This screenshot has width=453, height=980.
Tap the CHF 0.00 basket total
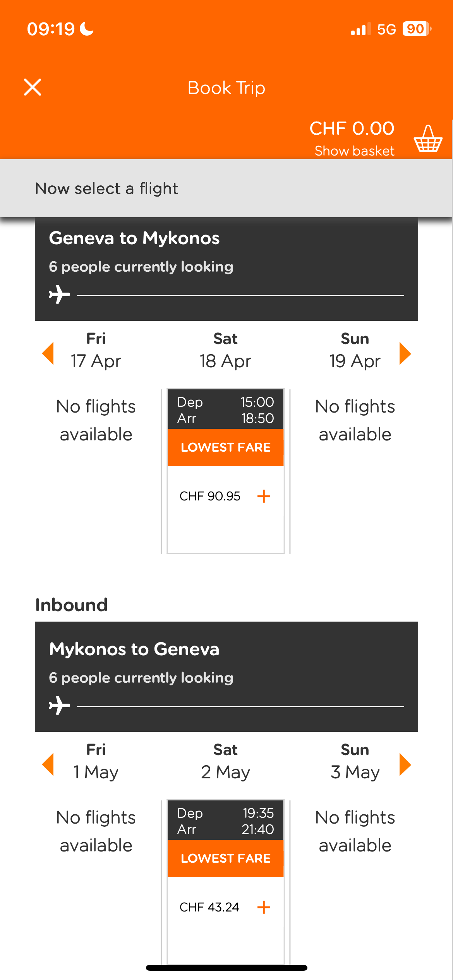click(352, 128)
